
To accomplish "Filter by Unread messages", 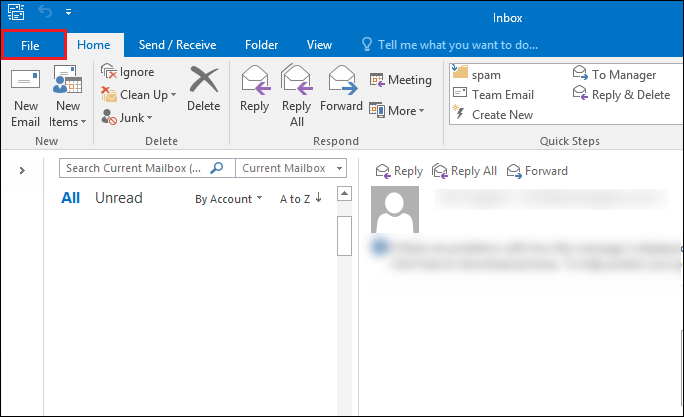I will [119, 198].
